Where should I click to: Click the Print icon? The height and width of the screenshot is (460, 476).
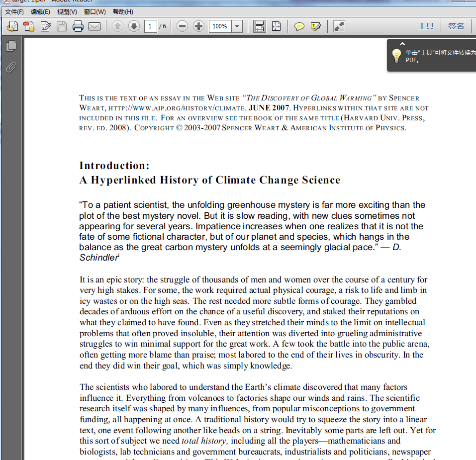click(x=78, y=26)
